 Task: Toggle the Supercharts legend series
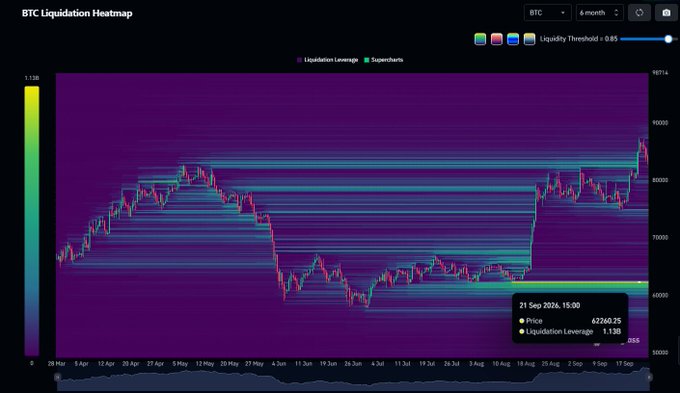click(384, 60)
